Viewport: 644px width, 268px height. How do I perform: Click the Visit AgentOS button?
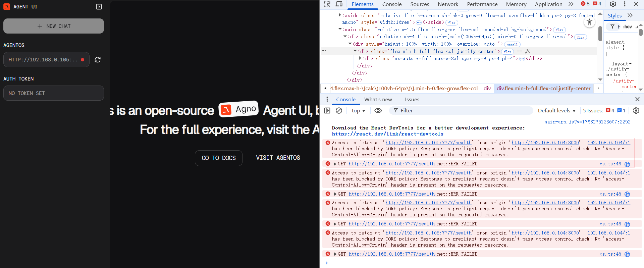click(x=278, y=158)
